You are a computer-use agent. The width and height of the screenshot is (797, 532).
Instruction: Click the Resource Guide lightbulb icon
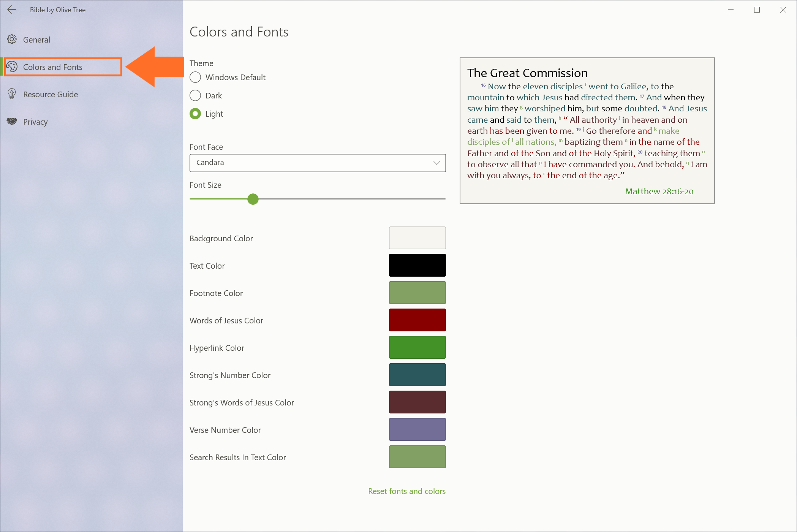click(12, 94)
